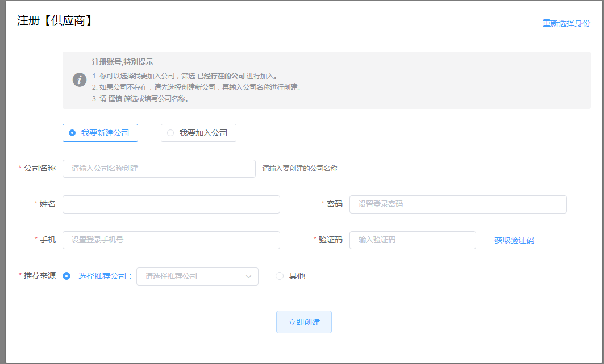The image size is (604, 364).
Task: Click the 推荐来源 field label
Action: [40, 275]
